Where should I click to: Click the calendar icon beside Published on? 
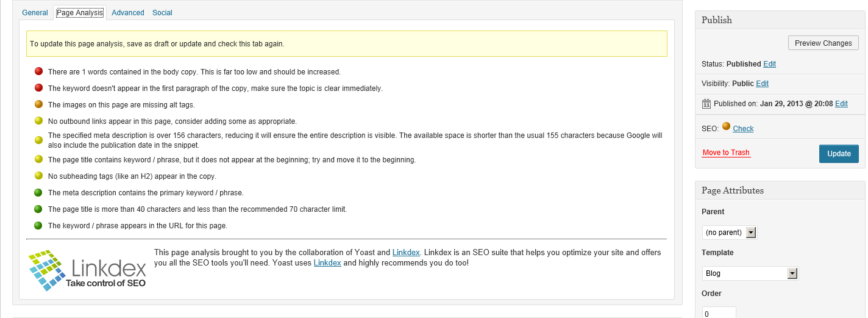tap(706, 104)
